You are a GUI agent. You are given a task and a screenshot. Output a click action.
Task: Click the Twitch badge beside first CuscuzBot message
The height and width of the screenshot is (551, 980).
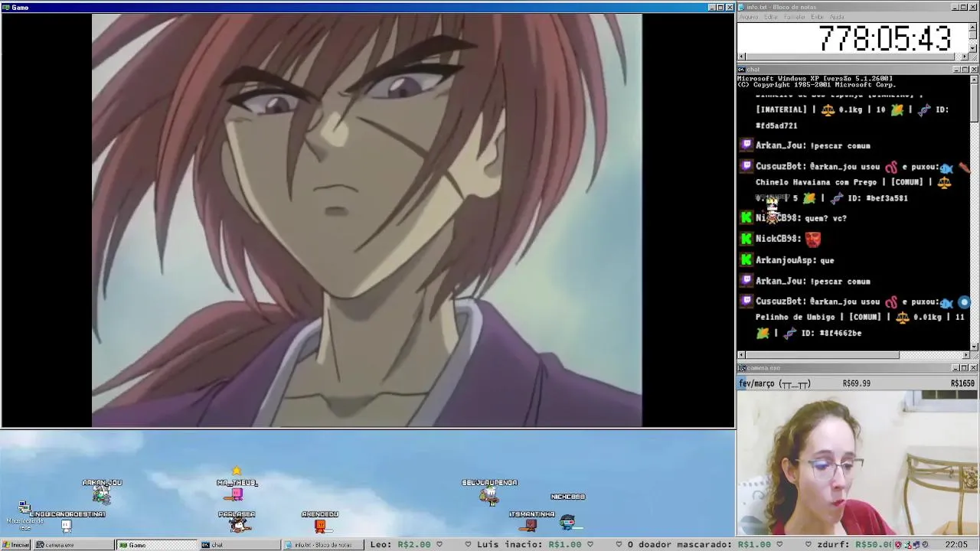tap(746, 166)
